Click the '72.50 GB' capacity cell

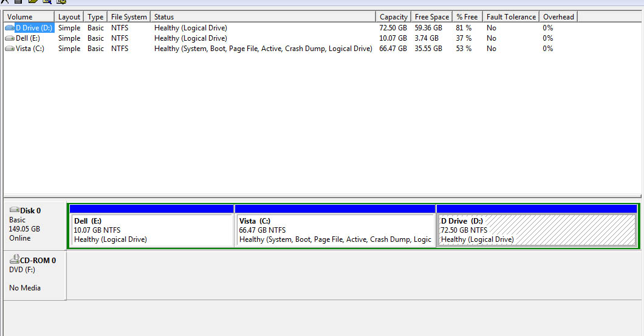(x=393, y=28)
